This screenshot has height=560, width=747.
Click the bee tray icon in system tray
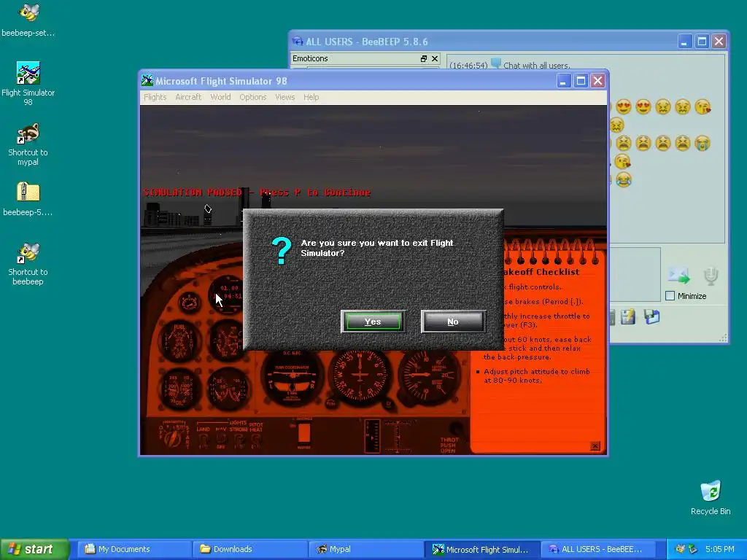click(681, 549)
